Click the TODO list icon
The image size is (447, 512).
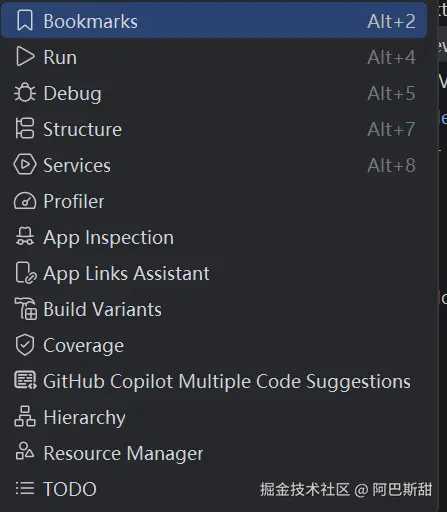click(25, 489)
